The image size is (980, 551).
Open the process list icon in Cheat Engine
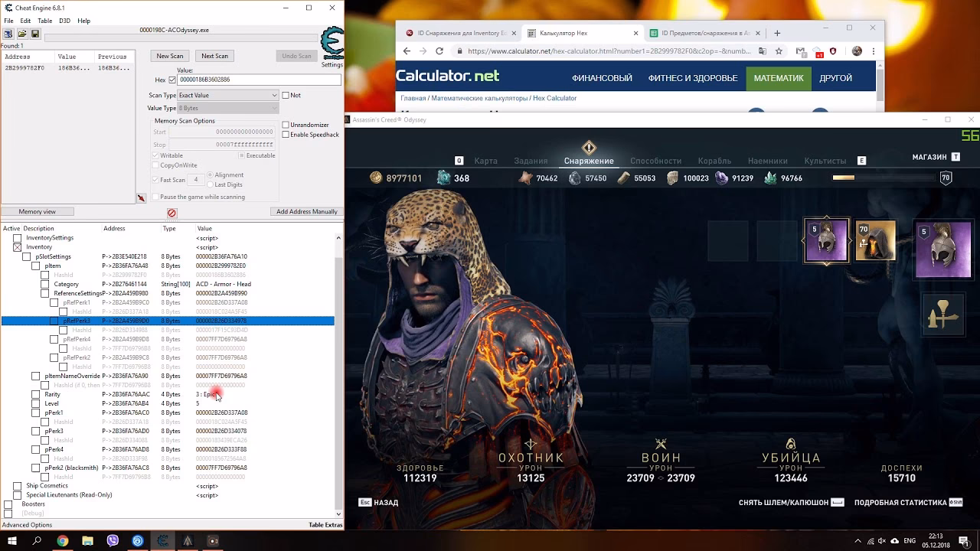(8, 34)
